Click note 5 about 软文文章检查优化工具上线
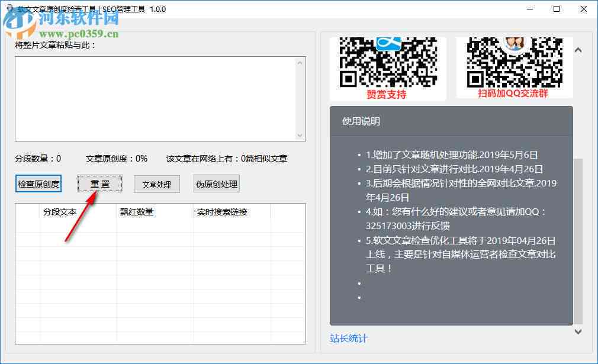 460,255
